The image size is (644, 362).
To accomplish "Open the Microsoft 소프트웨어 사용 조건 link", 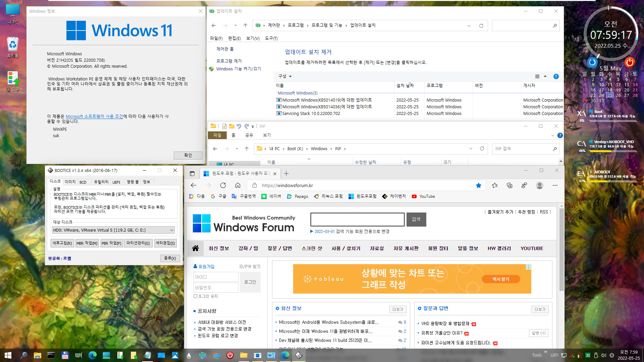I will point(94,116).
